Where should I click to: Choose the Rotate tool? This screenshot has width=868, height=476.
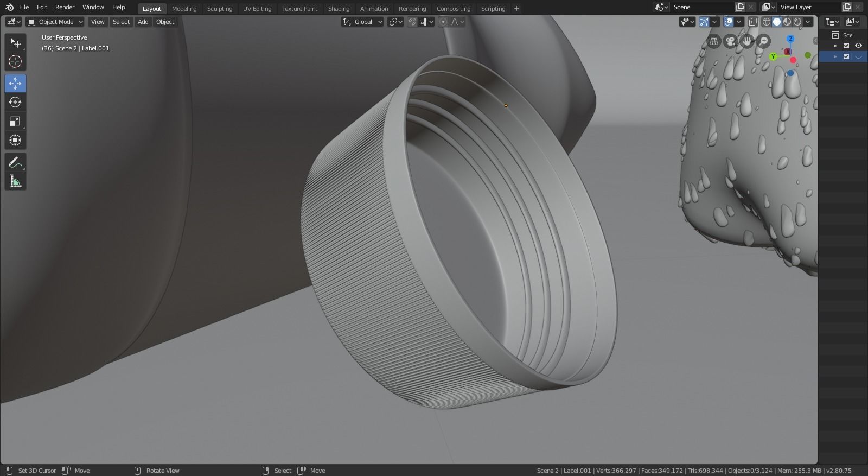coord(15,102)
